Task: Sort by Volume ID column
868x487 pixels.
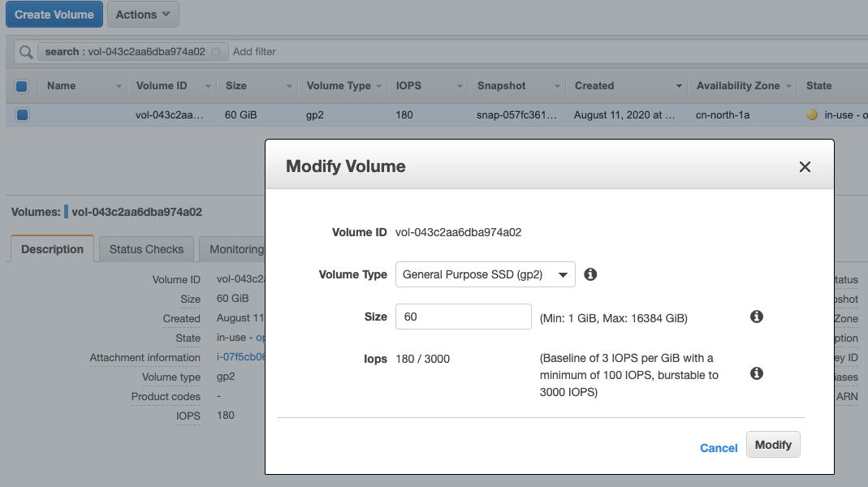Action: click(x=162, y=86)
